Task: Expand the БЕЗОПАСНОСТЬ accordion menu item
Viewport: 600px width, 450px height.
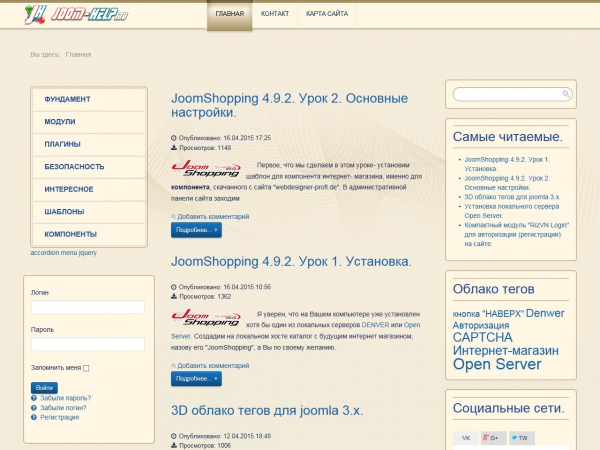Action: click(x=89, y=167)
